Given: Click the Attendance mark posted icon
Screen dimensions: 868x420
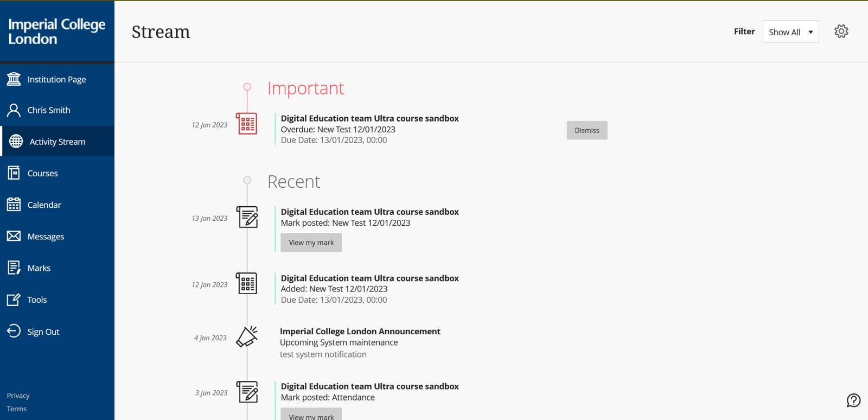Looking at the screenshot, I should [247, 392].
